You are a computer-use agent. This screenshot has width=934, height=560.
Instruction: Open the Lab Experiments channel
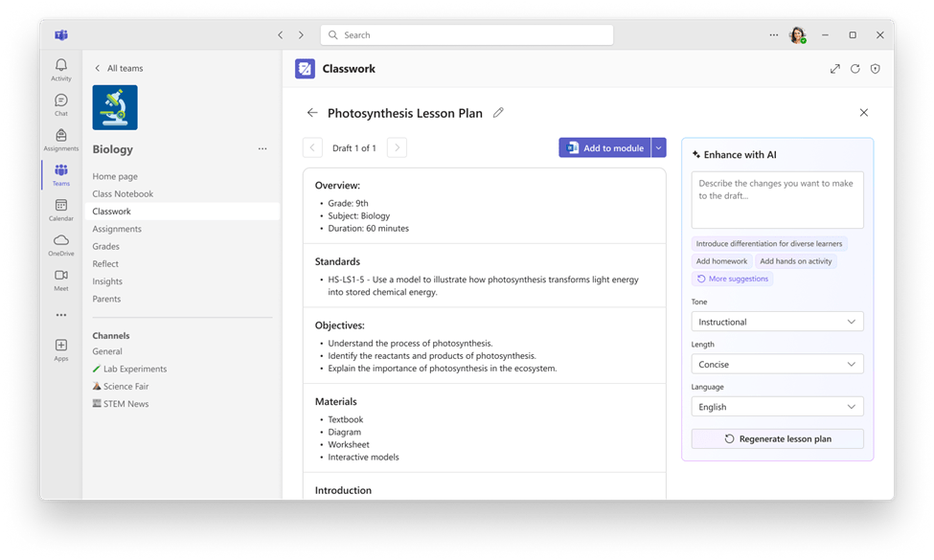134,368
